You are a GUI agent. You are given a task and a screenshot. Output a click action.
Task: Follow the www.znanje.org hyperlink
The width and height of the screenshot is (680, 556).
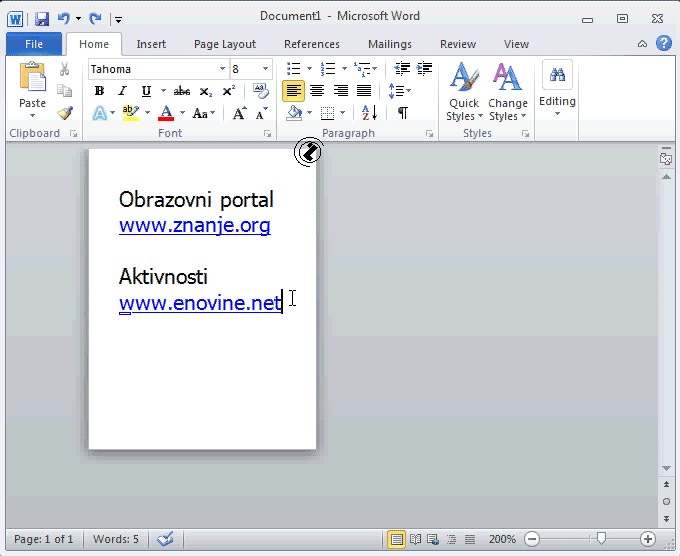194,225
